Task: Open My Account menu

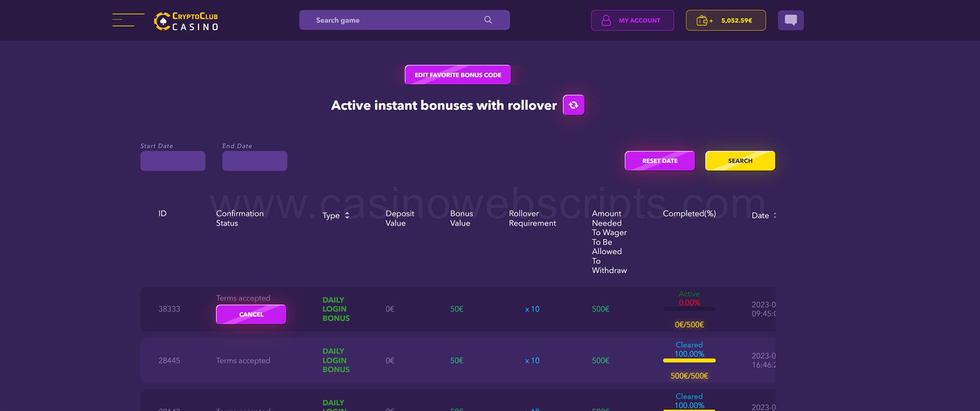Action: tap(632, 20)
